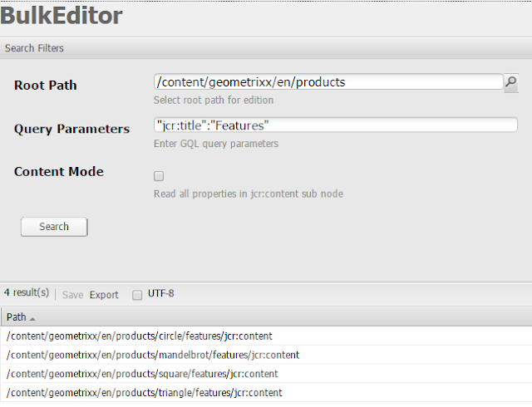Click the root path browse magnifier icon

click(x=511, y=82)
